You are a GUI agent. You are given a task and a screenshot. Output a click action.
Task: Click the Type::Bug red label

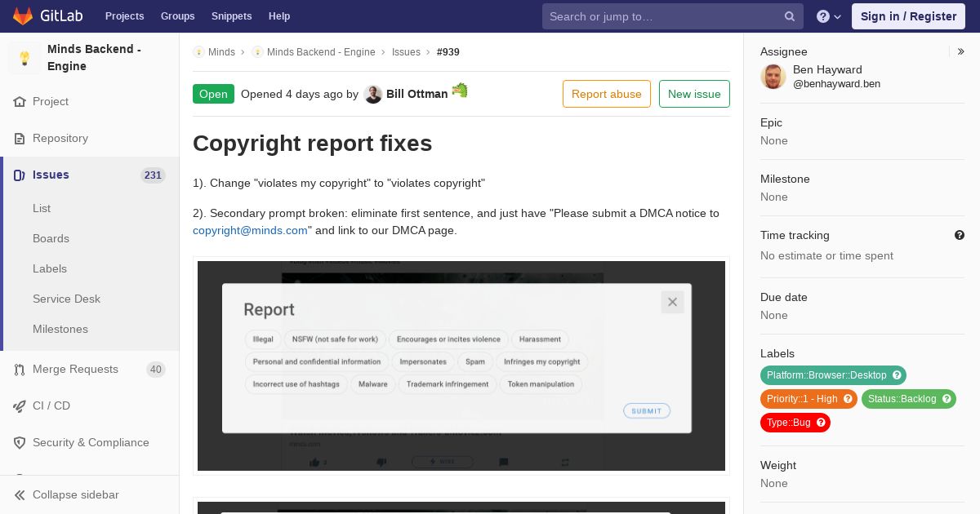point(788,423)
